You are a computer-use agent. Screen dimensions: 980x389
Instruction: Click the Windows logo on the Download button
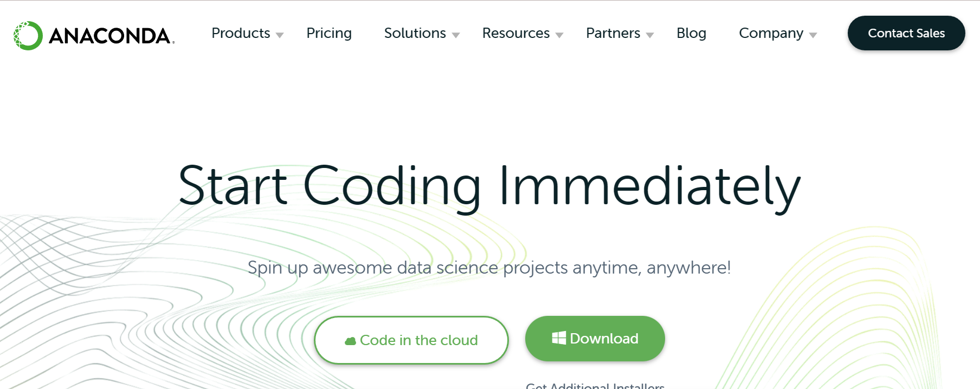(559, 338)
